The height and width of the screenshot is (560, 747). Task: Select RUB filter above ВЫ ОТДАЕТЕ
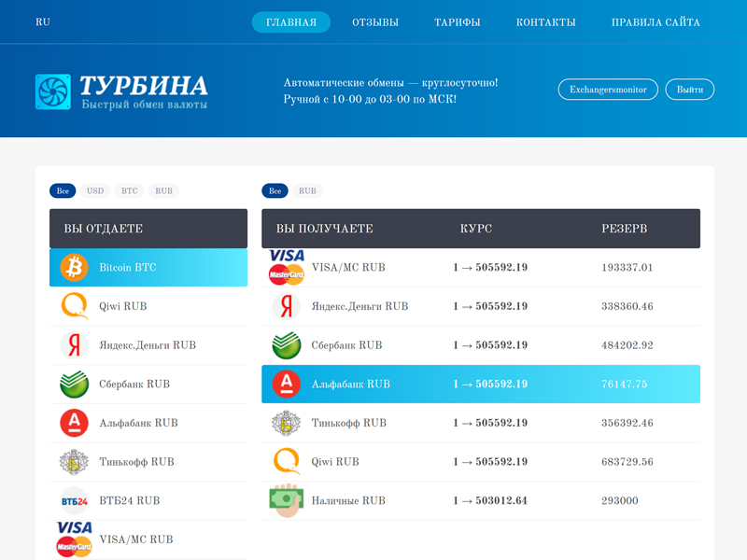click(164, 191)
